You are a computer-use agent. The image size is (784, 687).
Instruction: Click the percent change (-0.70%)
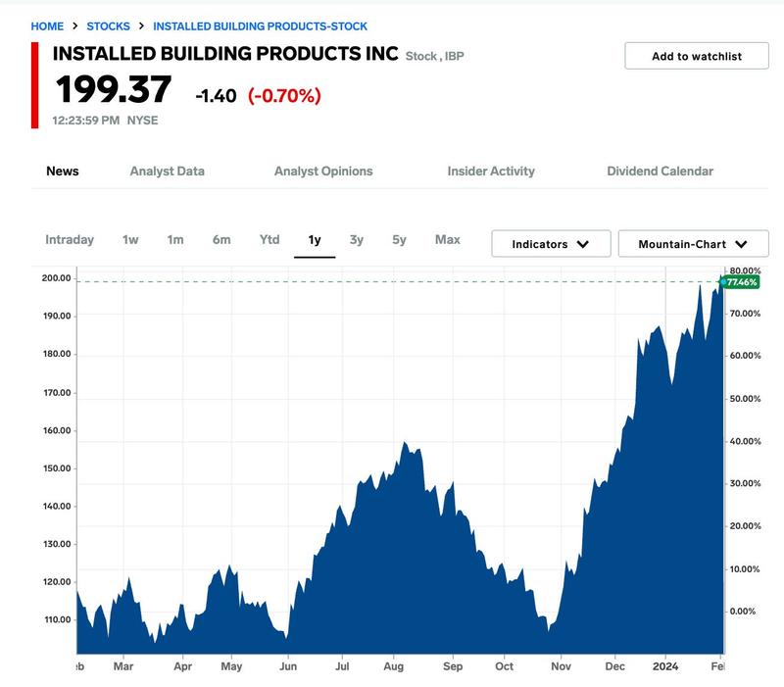pos(284,95)
